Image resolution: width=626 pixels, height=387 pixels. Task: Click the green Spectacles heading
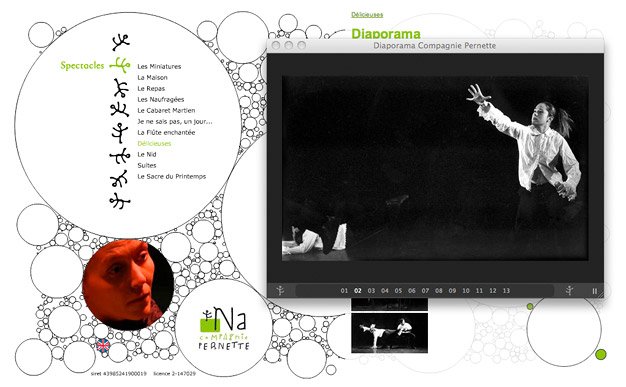pyautogui.click(x=82, y=65)
